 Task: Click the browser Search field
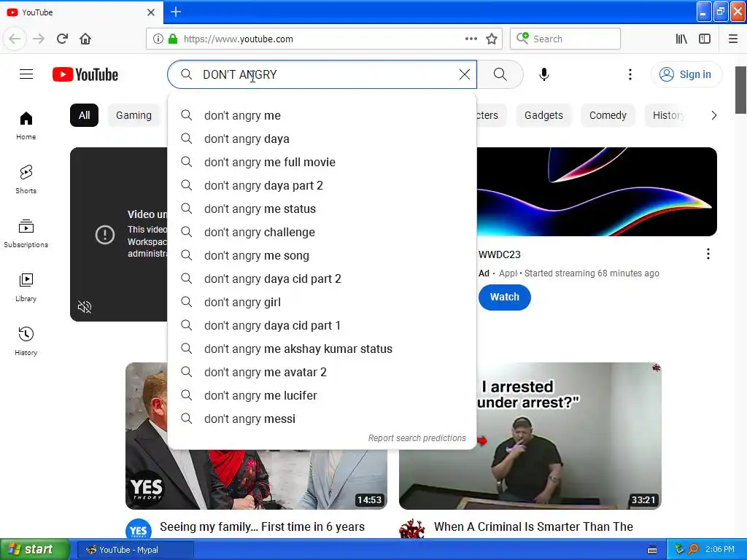(x=565, y=39)
